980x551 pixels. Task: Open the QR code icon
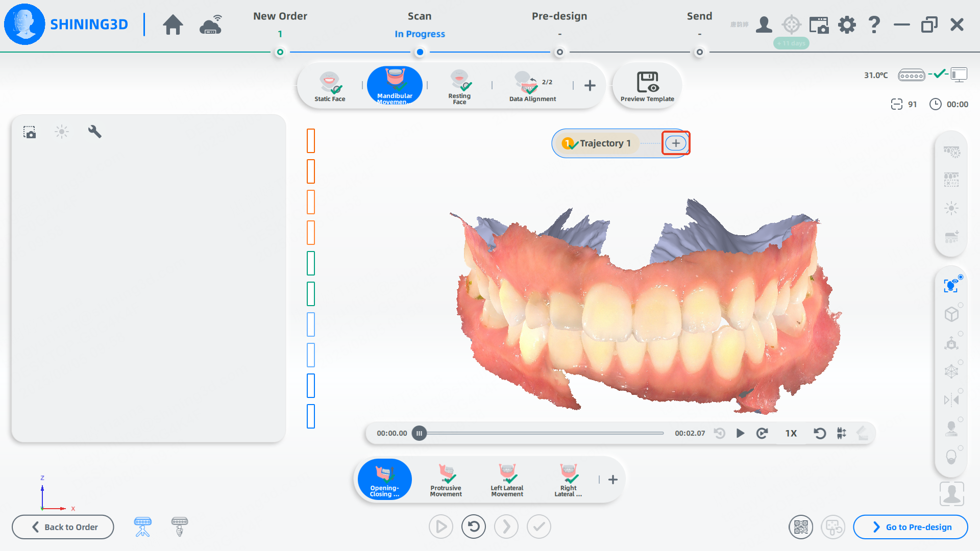click(801, 527)
